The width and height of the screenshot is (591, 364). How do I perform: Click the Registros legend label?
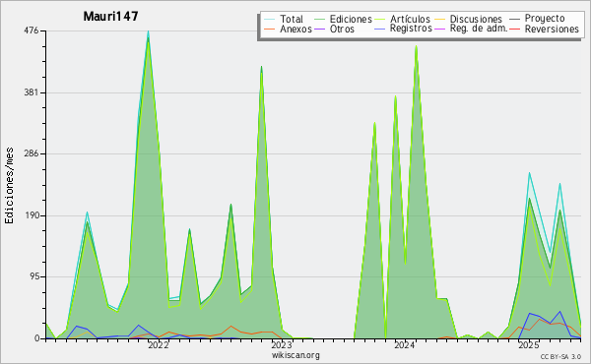click(x=411, y=29)
